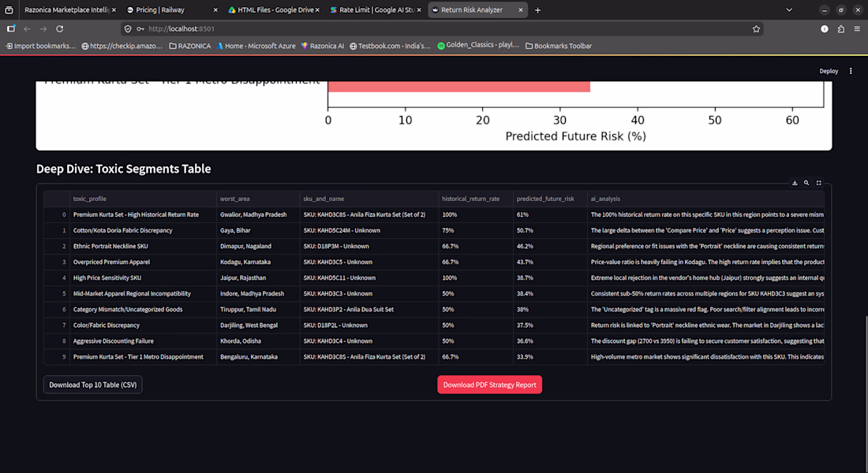Close the Pricing | Railway tab
Image resolution: width=868 pixels, height=473 pixels.
click(x=215, y=10)
